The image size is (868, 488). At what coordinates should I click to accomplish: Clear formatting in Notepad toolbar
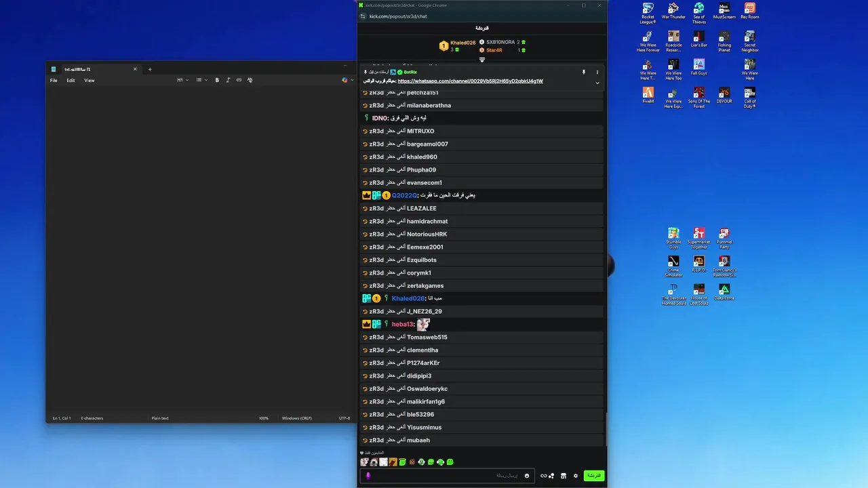pos(250,80)
